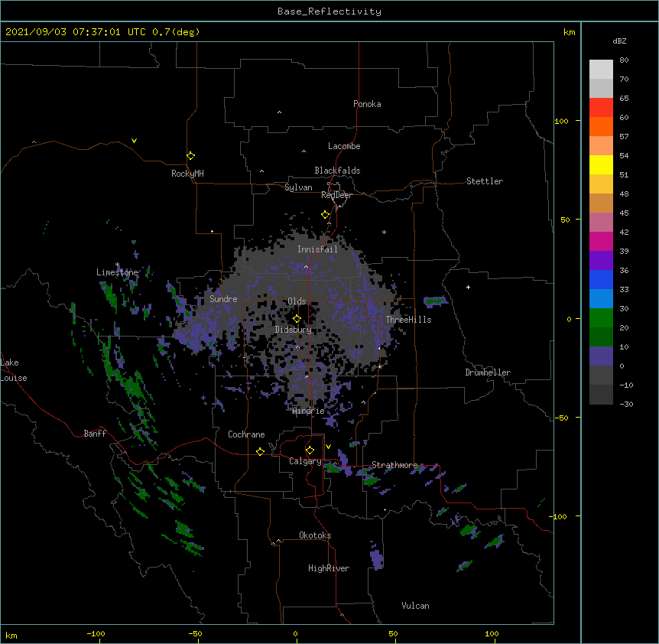Image resolution: width=659 pixels, height=644 pixels.
Task: Select the purple 10 dBZ color swatch
Action: pos(601,356)
